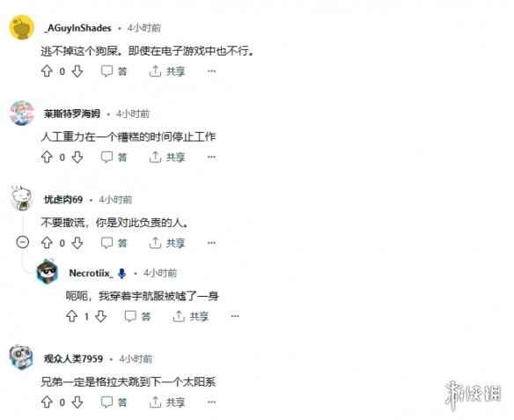Open the Necrotiix_ username link
The width and height of the screenshot is (514, 420).
pos(92,273)
